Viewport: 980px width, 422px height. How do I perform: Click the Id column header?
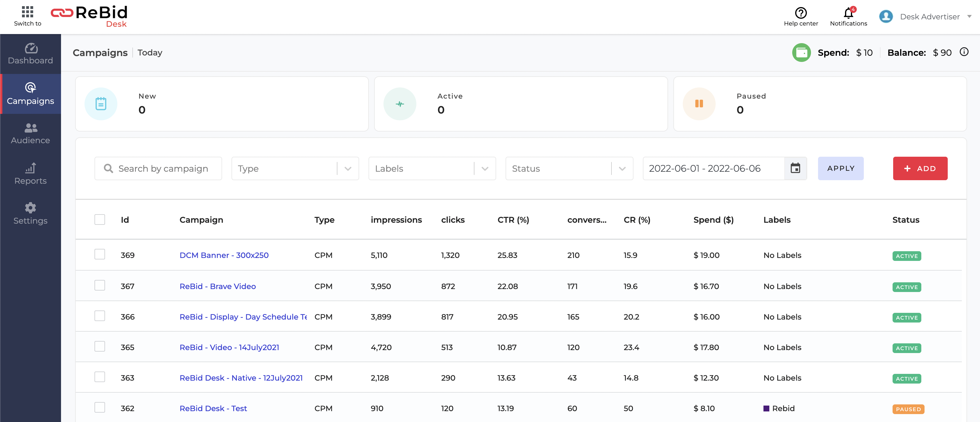[125, 220]
